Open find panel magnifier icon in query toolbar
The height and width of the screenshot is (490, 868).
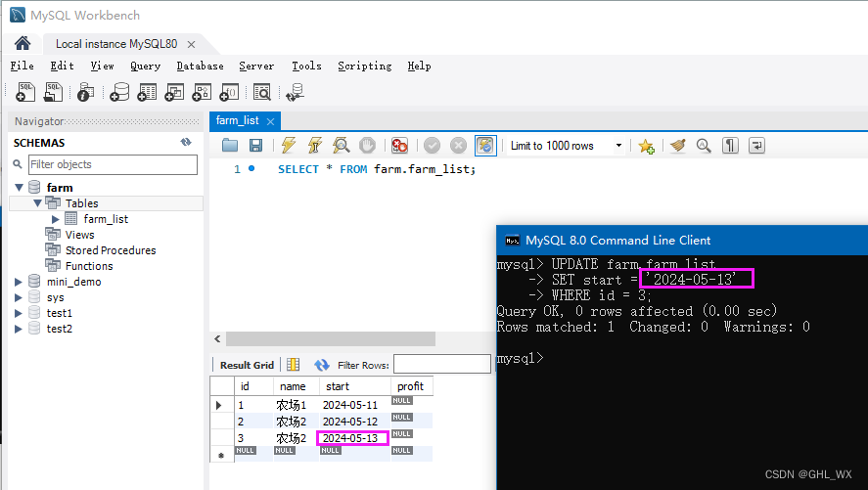[x=704, y=146]
